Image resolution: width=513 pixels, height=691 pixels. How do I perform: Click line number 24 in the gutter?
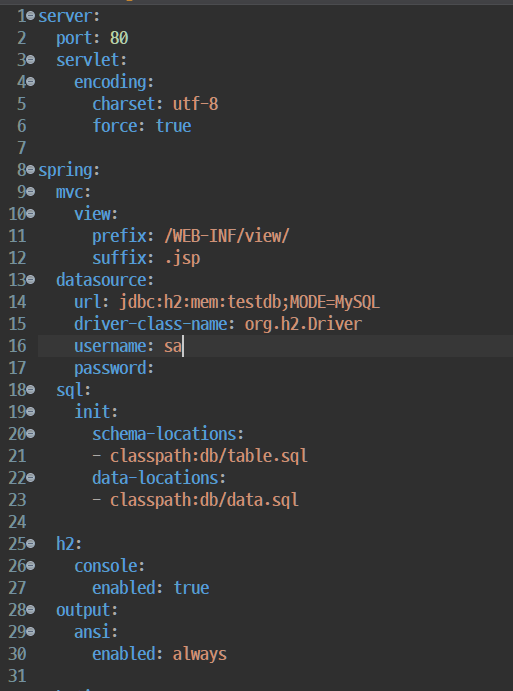pyautogui.click(x=17, y=522)
